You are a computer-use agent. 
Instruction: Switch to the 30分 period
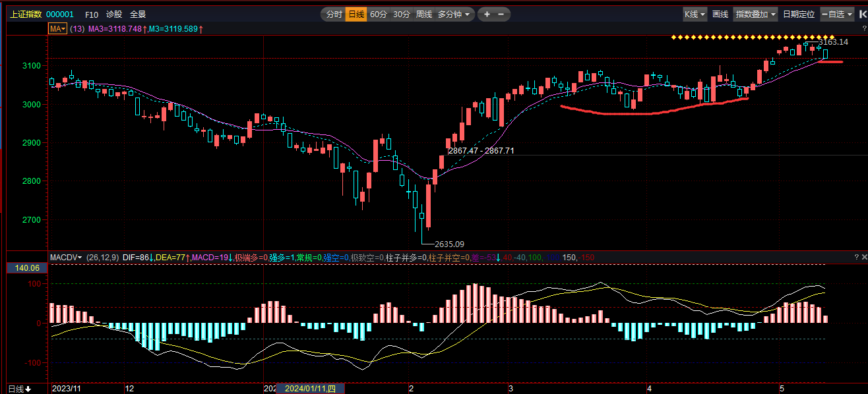point(401,14)
